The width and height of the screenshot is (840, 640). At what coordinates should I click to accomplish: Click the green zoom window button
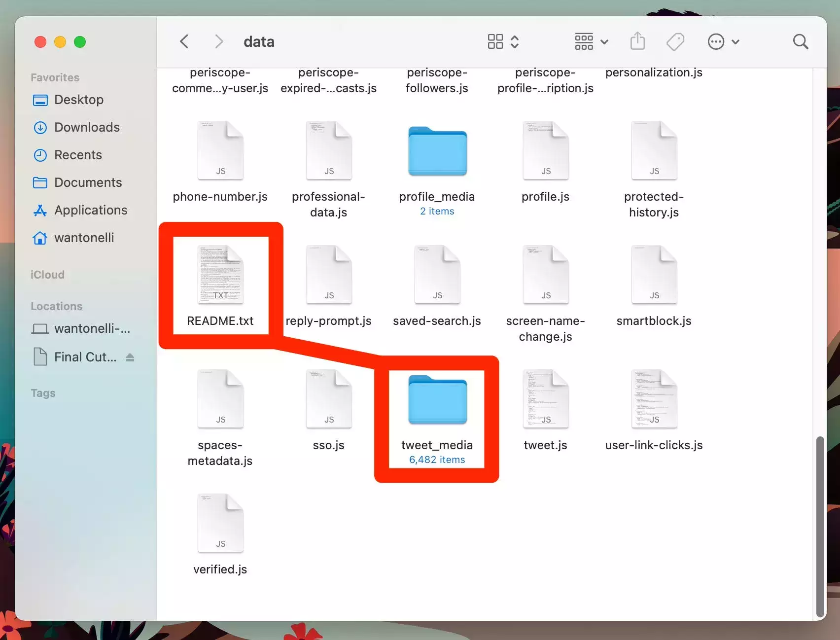click(80, 42)
